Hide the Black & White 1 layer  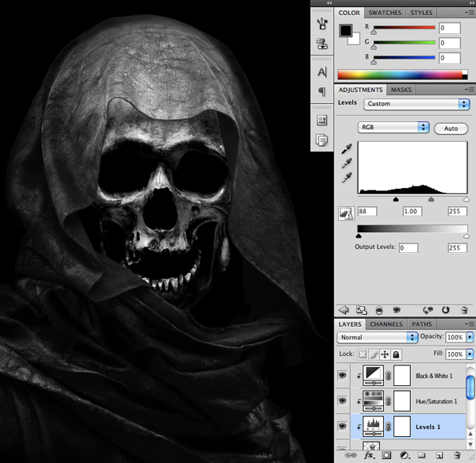click(343, 376)
